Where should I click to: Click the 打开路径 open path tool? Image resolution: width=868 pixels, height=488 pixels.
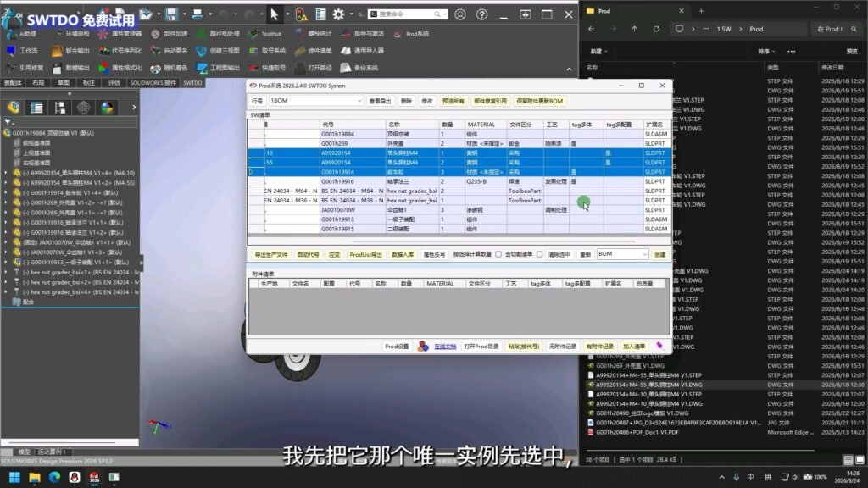314,68
